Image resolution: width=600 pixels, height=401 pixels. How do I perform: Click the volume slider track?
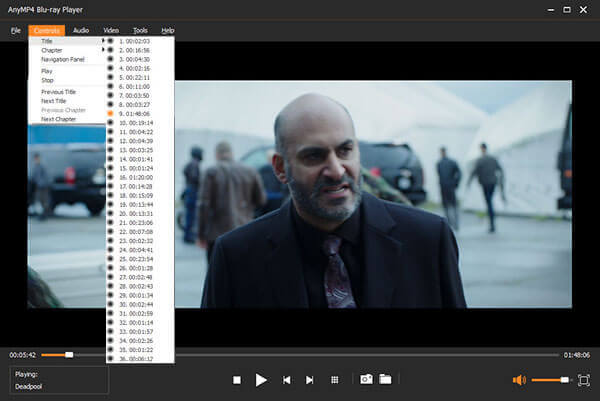point(550,380)
